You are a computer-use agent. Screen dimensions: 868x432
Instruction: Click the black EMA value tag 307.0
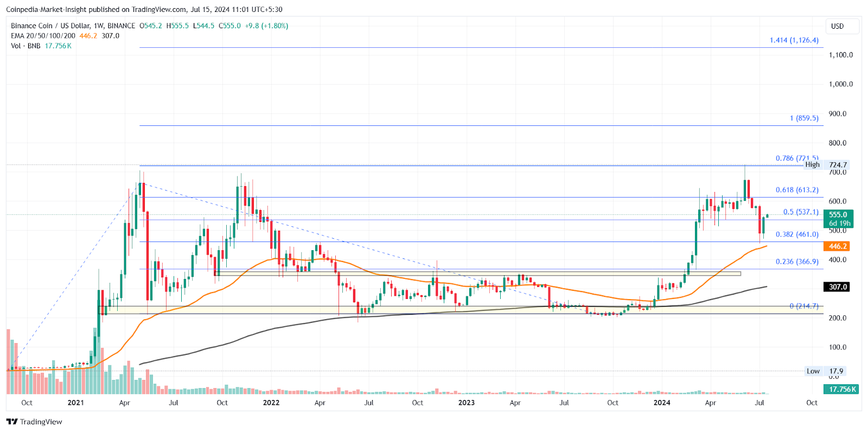click(x=837, y=287)
